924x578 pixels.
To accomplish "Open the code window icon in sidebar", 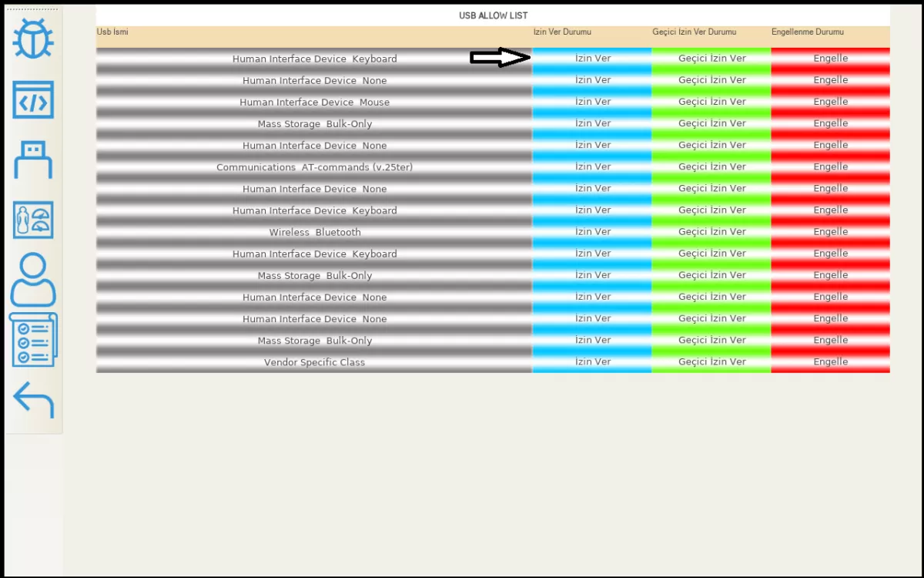I will click(33, 100).
